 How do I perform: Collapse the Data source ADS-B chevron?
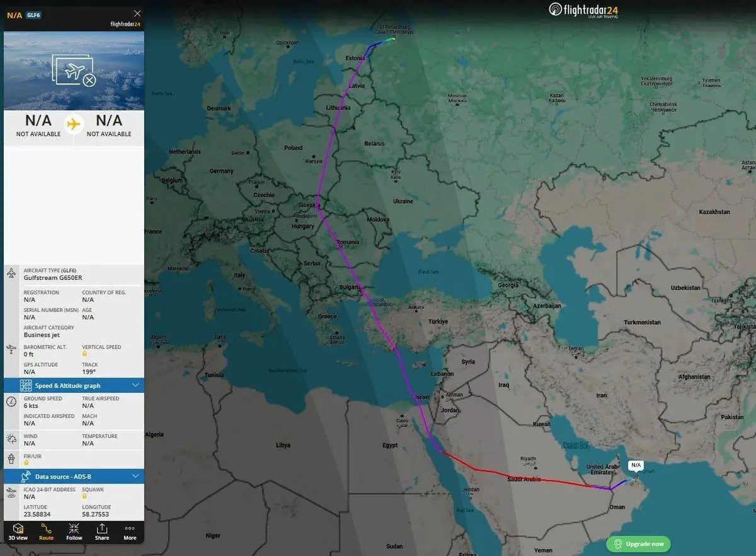coord(135,477)
